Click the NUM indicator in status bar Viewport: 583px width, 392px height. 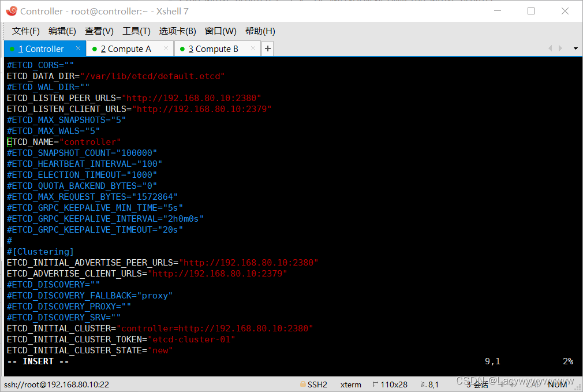pos(557,384)
